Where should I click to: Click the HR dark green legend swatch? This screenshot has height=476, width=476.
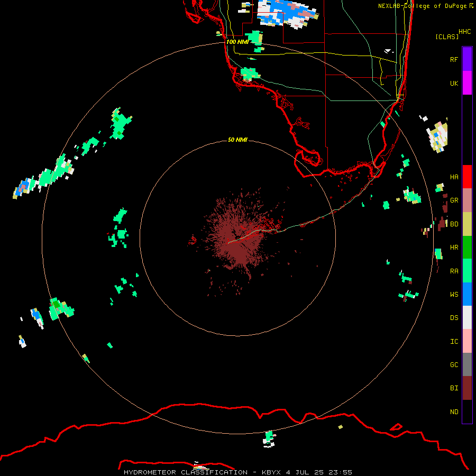pyautogui.click(x=467, y=248)
